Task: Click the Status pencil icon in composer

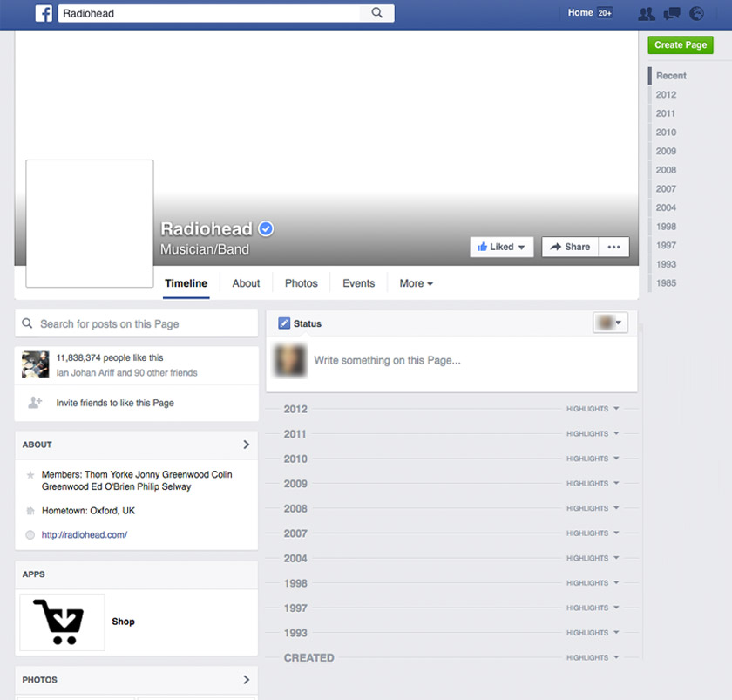Action: click(283, 323)
